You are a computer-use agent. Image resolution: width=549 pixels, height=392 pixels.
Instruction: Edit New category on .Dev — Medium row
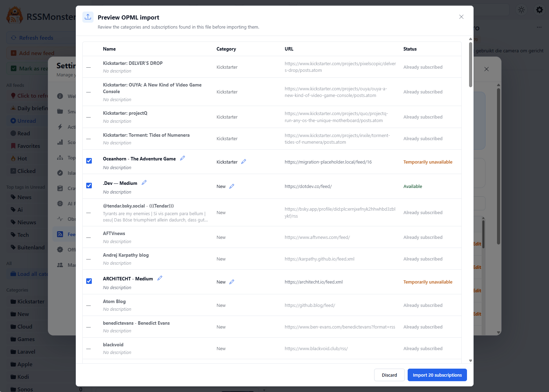pos(232,186)
